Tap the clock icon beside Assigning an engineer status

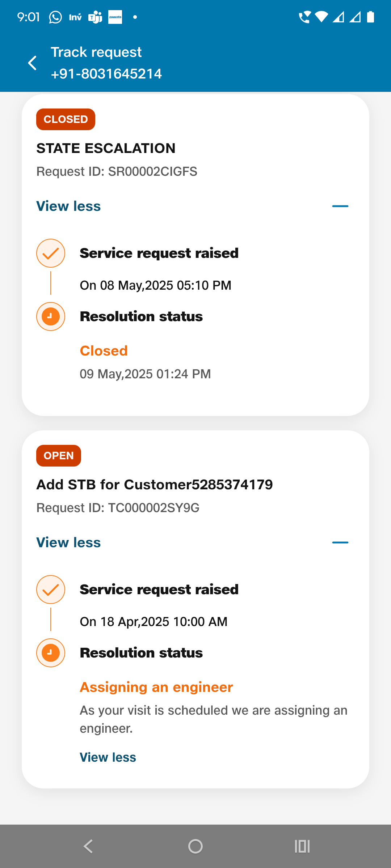pyautogui.click(x=51, y=653)
